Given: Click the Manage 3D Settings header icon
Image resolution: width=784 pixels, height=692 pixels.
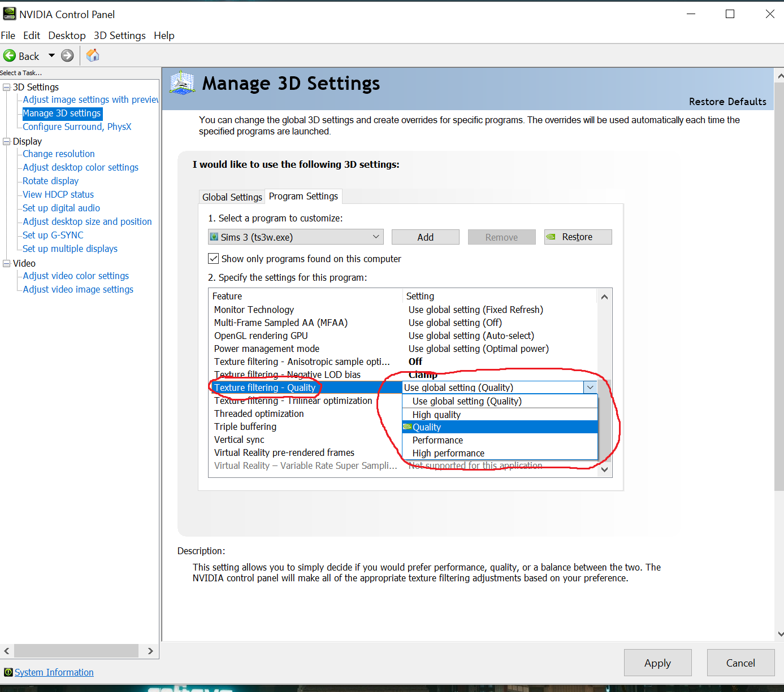Looking at the screenshot, I should point(182,83).
